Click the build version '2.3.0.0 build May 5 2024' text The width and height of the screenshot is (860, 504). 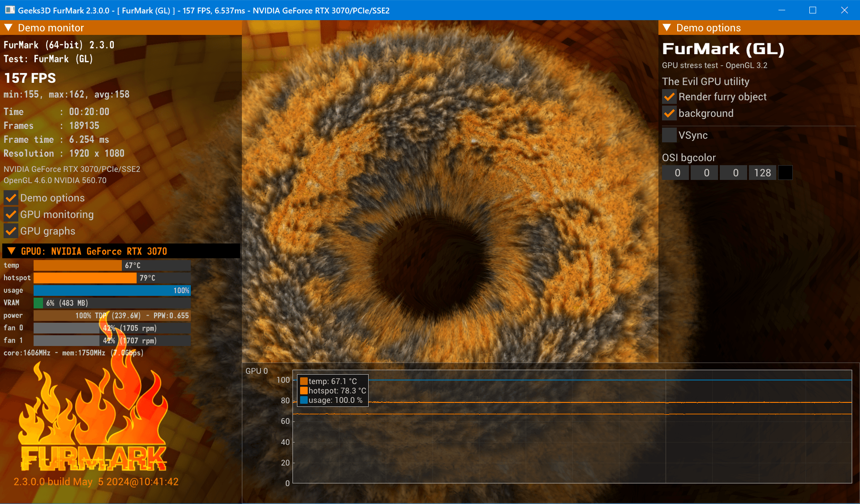click(96, 482)
